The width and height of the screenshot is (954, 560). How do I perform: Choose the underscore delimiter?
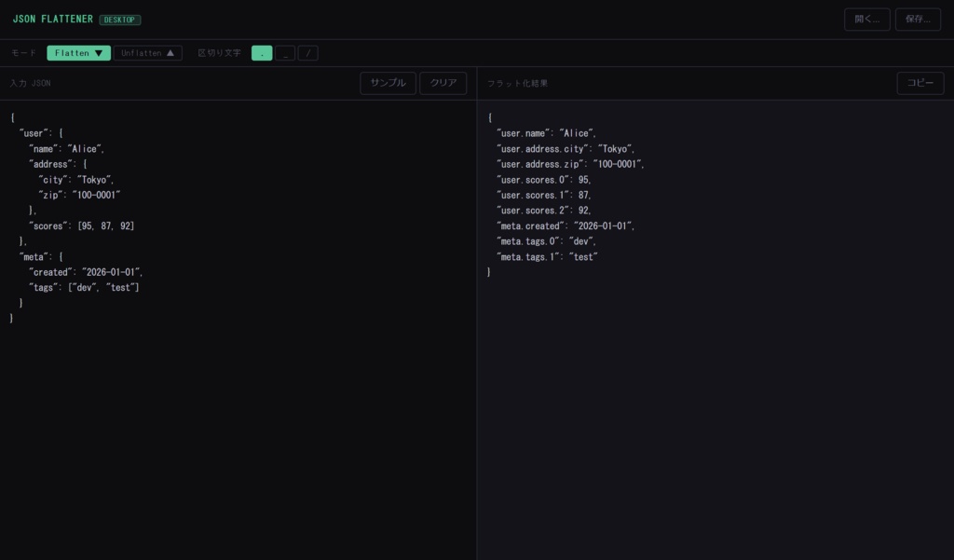285,53
